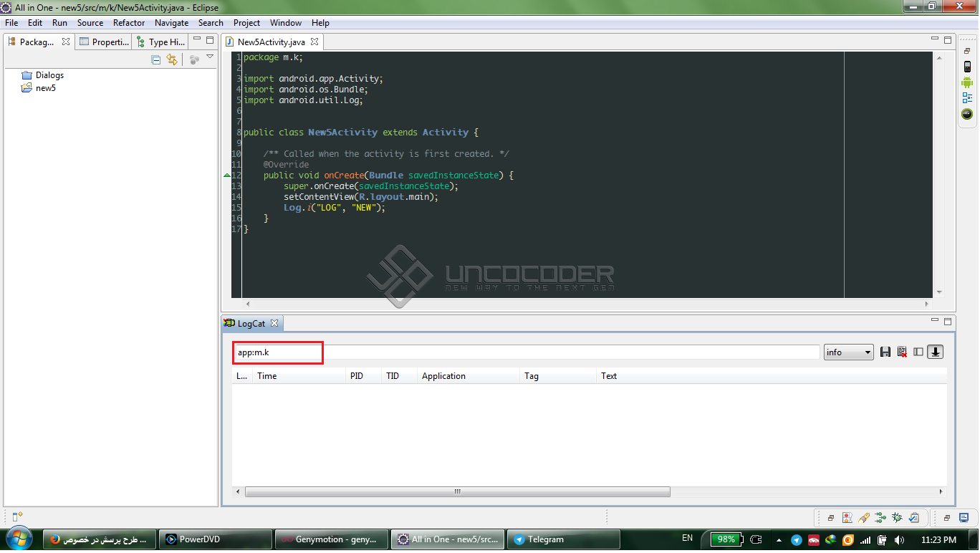
Task: Close the LogCat view tab
Action: tap(274, 323)
